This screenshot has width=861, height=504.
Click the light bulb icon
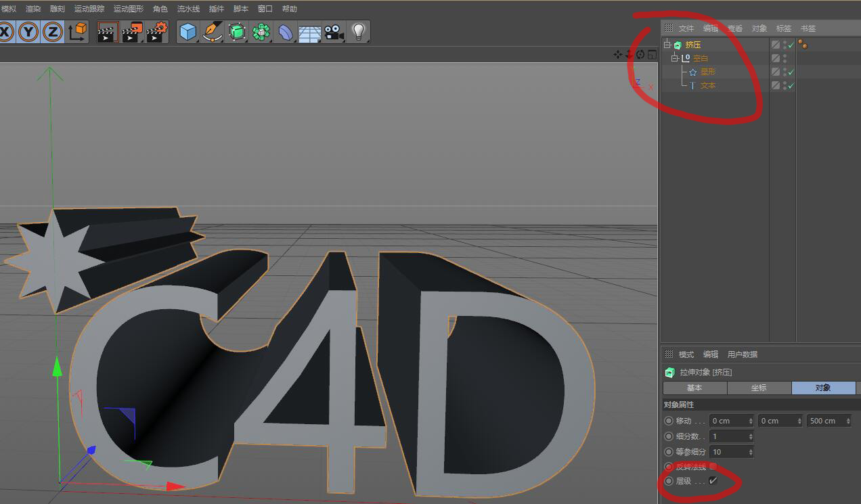click(x=359, y=32)
